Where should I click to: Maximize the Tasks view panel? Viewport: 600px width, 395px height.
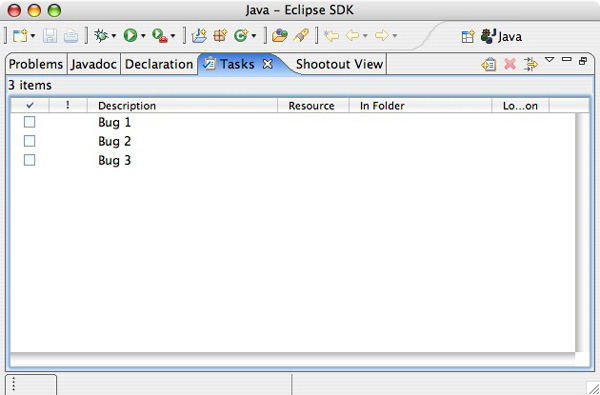583,60
